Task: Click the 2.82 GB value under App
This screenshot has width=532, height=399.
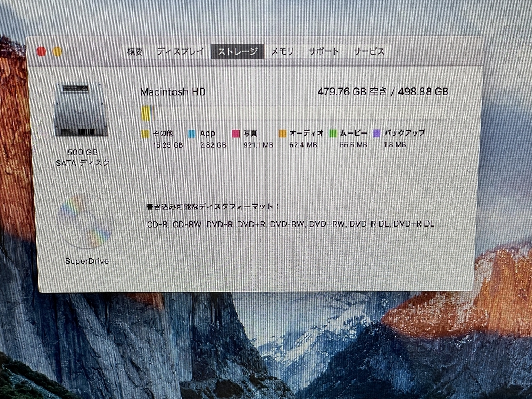Action: click(x=213, y=145)
